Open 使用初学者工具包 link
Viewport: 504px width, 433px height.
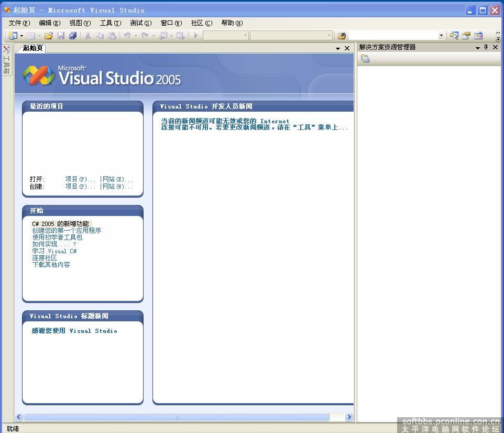point(57,237)
